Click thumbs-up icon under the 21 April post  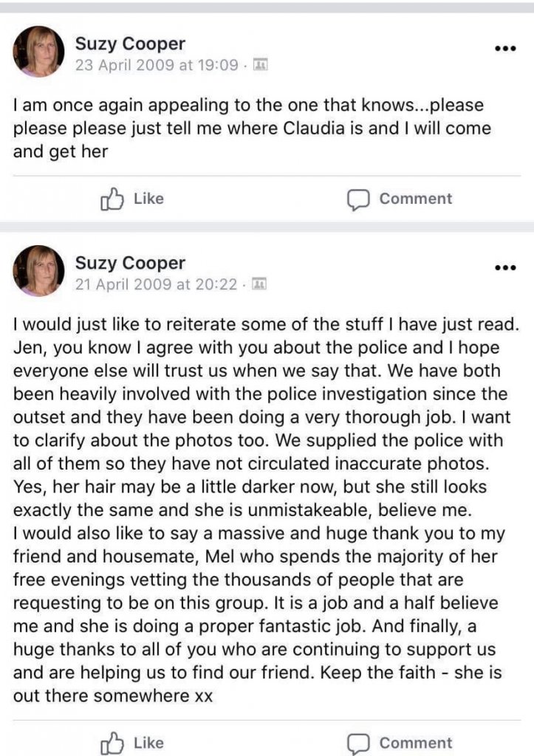[x=111, y=743]
